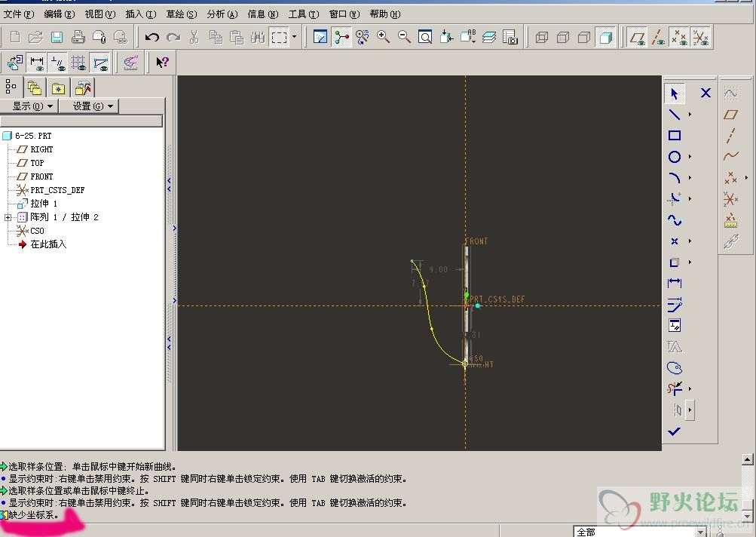Viewport: 756px width, 537px height.
Task: Switch to the Favorites tab
Action: click(58, 87)
